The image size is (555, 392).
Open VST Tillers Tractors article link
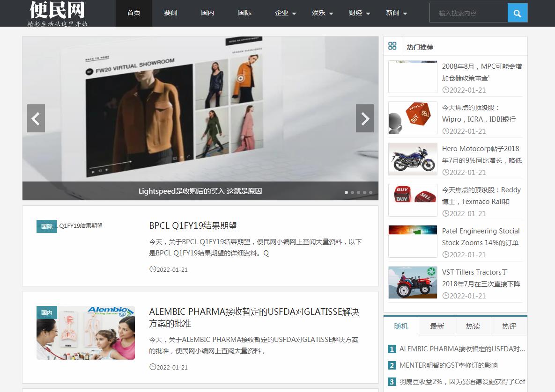click(481, 278)
